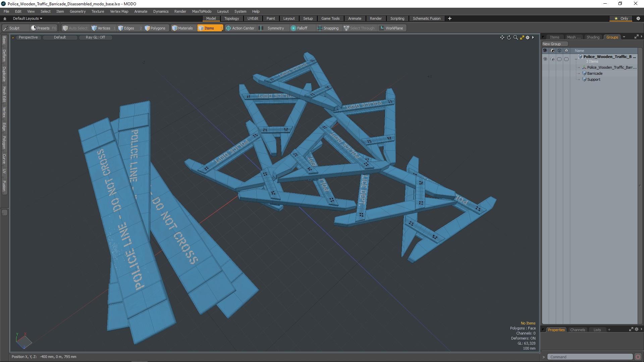Click the viewport rotate icon
Image resolution: width=644 pixels, height=362 pixels.
click(x=509, y=38)
